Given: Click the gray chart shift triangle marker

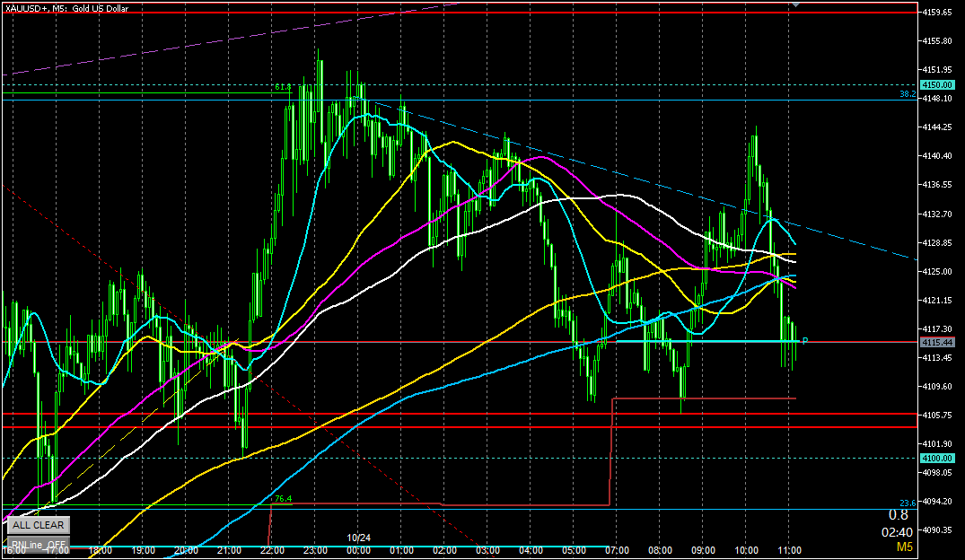Looking at the screenshot, I should coord(794,5).
